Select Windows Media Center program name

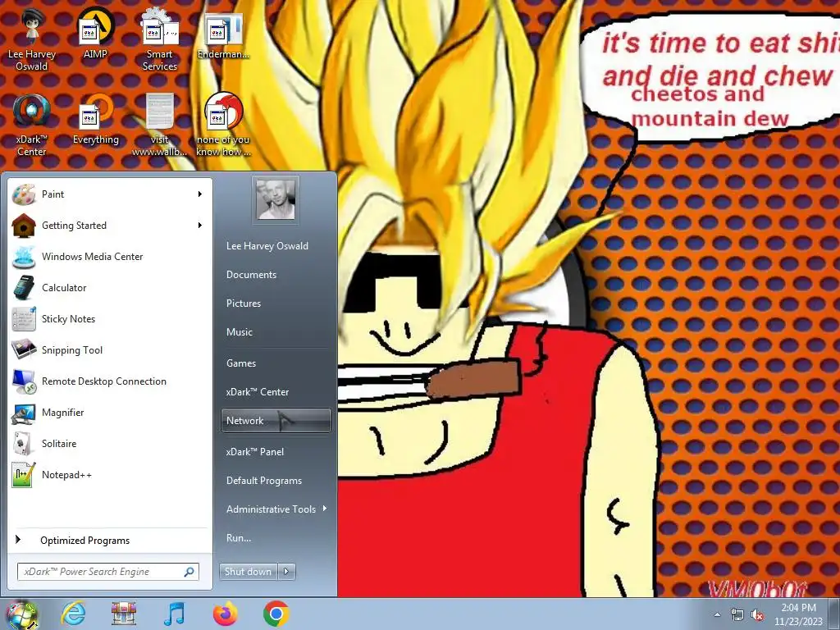pos(92,257)
